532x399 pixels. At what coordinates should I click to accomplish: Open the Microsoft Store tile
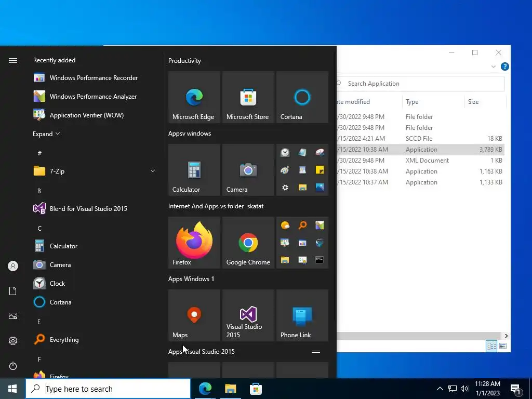(248, 97)
